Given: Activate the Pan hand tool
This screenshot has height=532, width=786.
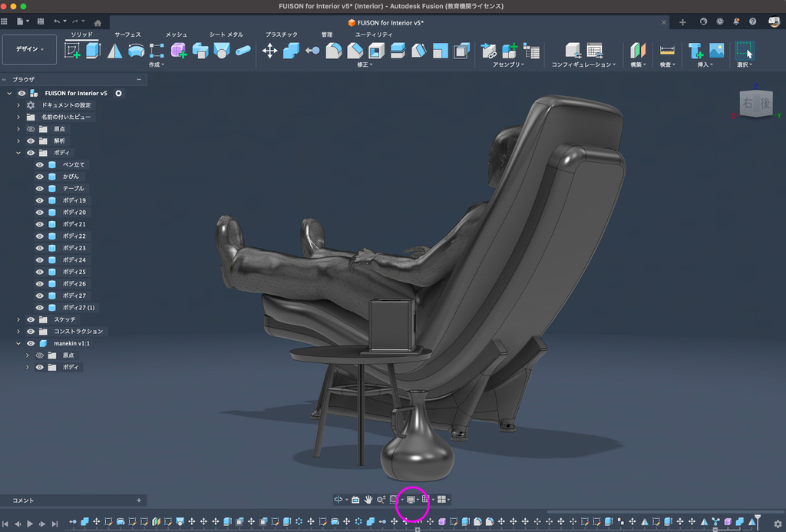Looking at the screenshot, I should (368, 499).
